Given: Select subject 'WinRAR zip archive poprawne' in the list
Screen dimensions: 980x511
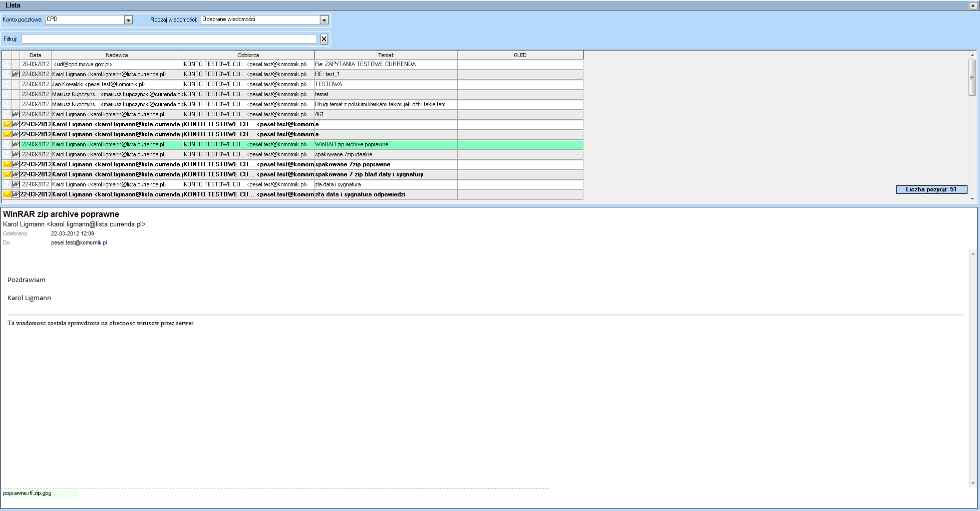Looking at the screenshot, I should (x=386, y=144).
